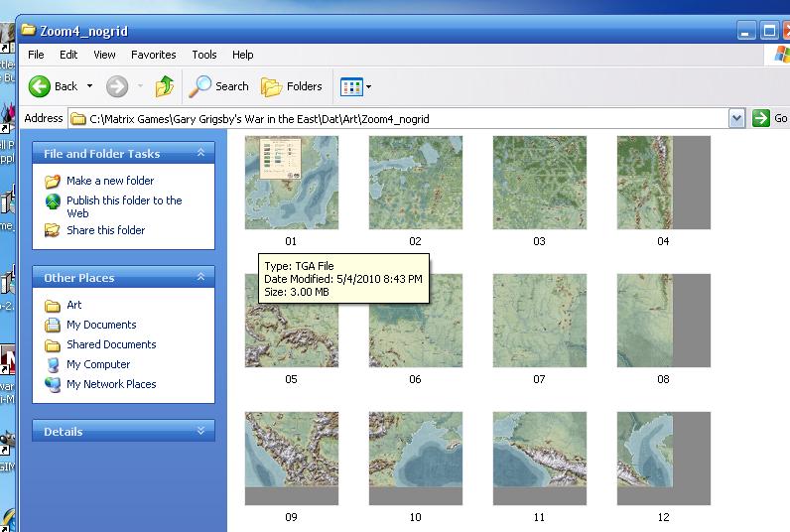
Task: Open the Favorites menu
Action: tap(153, 55)
